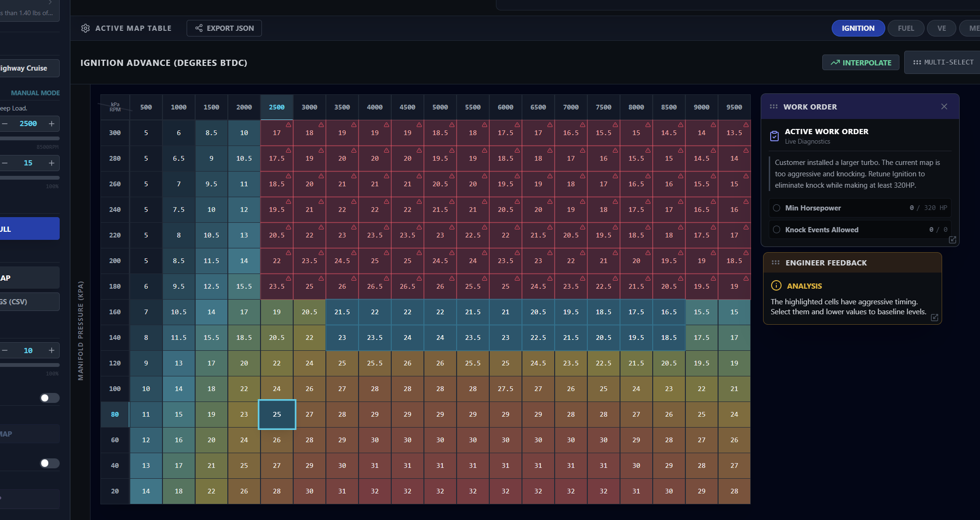Decrease the load value of 15
This screenshot has width=980, height=520.
[5, 163]
